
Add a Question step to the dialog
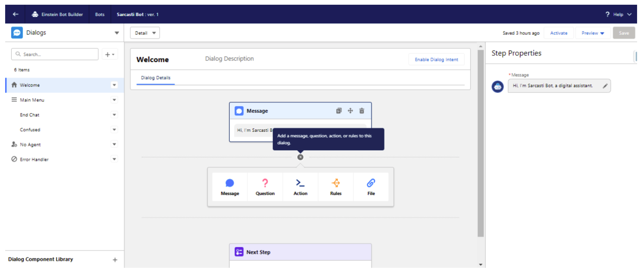pos(265,187)
